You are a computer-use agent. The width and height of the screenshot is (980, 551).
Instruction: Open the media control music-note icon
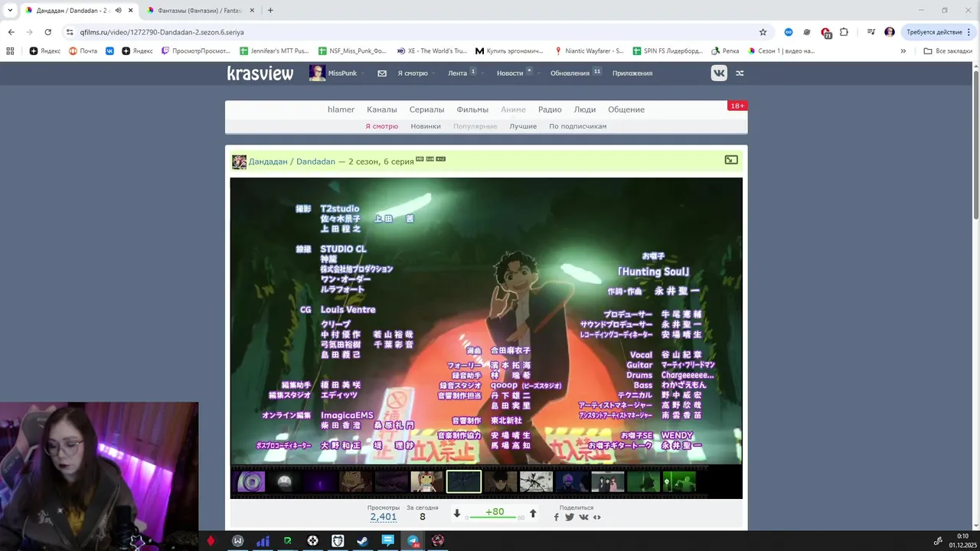click(x=871, y=32)
